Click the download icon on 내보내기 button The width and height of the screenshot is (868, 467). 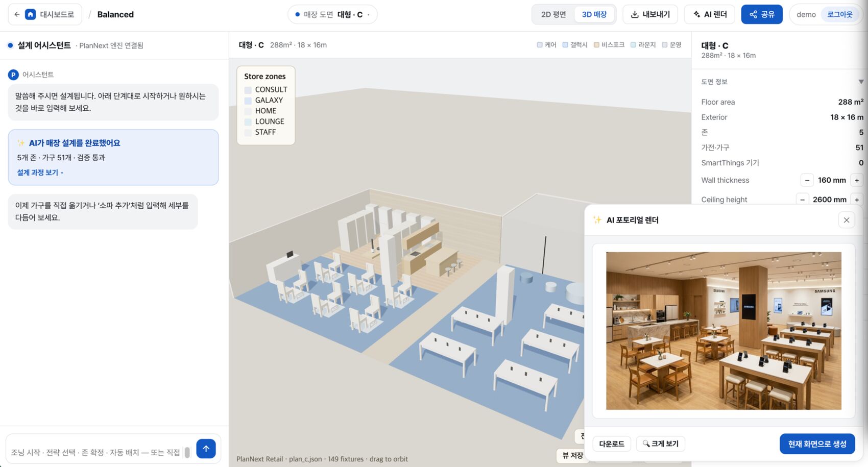click(x=635, y=14)
